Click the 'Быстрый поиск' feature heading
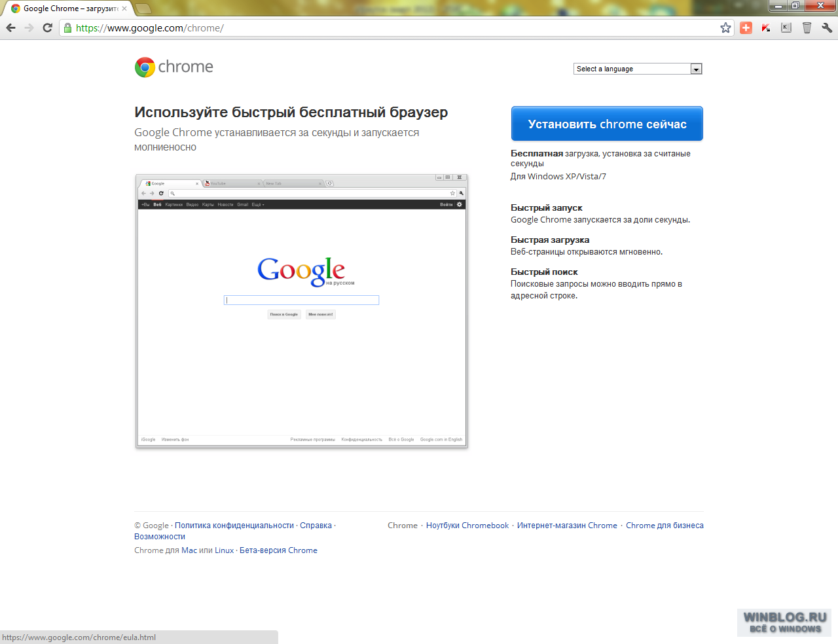 tap(544, 272)
